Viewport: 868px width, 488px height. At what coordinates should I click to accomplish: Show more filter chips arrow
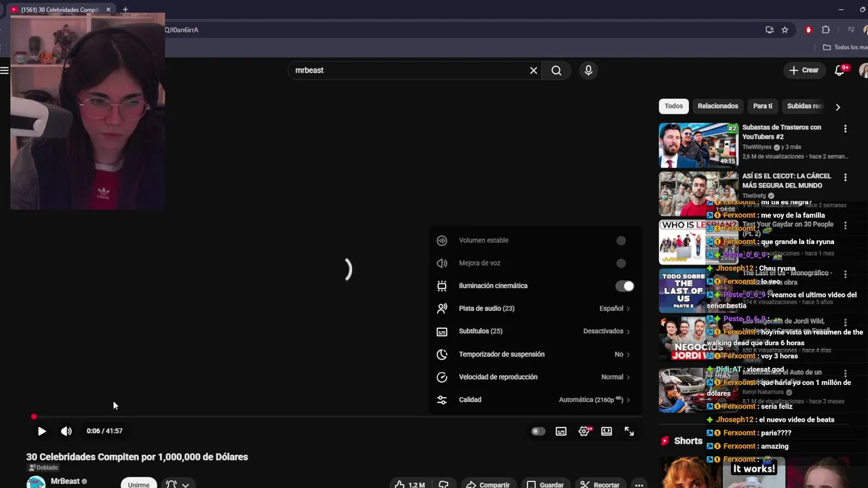click(837, 107)
